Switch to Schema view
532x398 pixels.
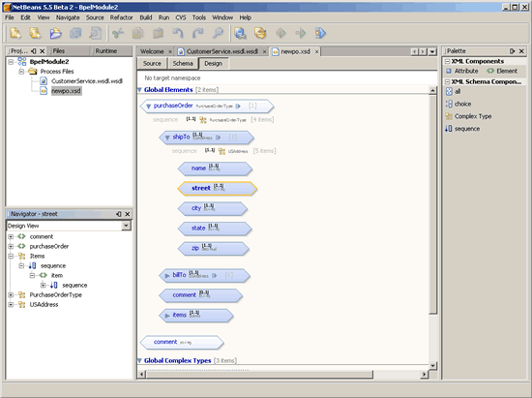point(183,64)
